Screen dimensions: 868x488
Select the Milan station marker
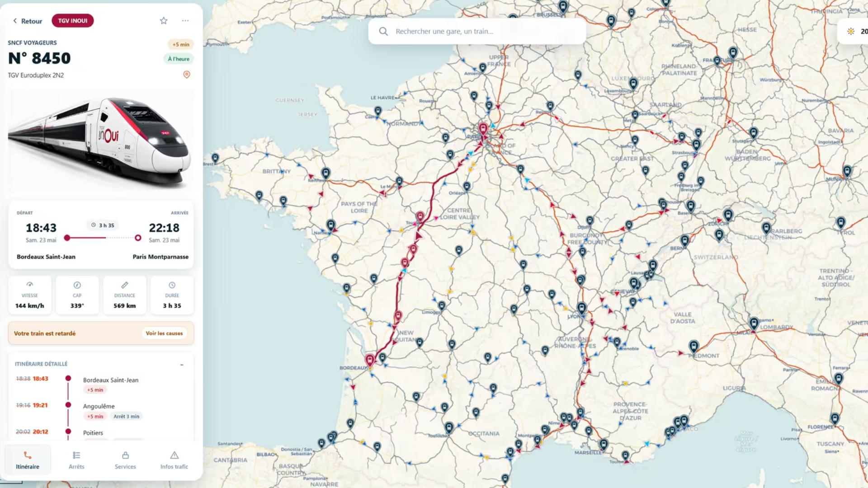coord(754,323)
